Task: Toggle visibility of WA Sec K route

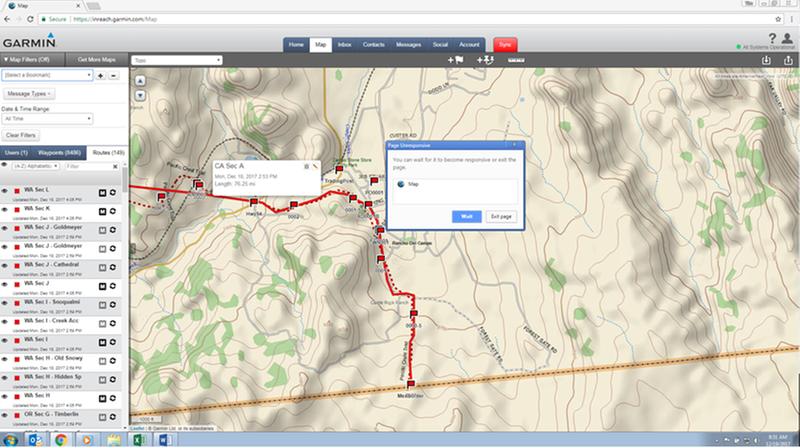Action: 5,208
